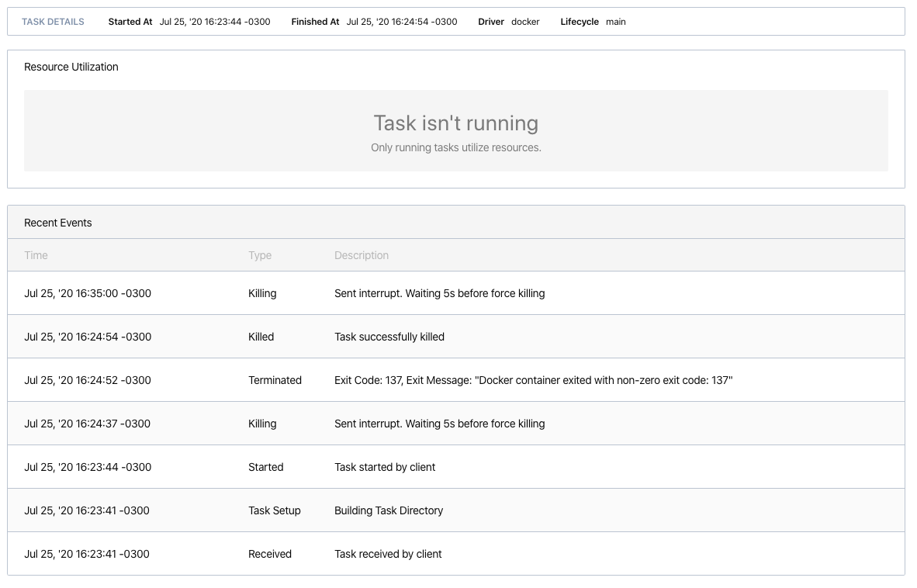Click the Recent Events heading
Viewport: 917px width, 588px height.
click(58, 223)
